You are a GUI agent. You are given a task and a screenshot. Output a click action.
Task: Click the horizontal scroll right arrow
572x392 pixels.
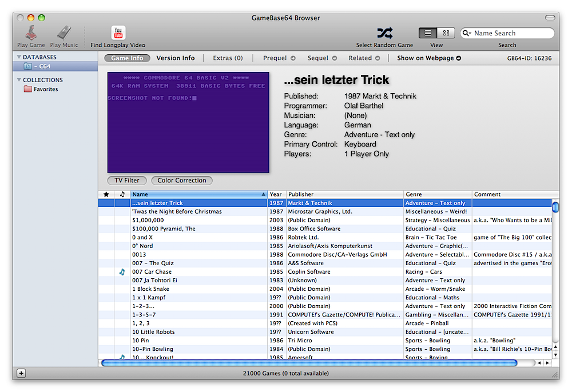coord(547,363)
